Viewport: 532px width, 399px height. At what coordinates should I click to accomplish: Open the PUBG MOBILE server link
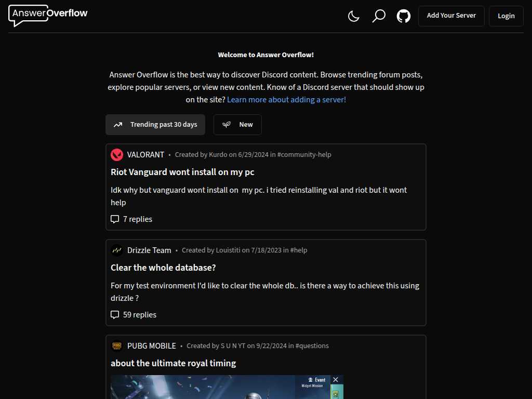point(152,346)
